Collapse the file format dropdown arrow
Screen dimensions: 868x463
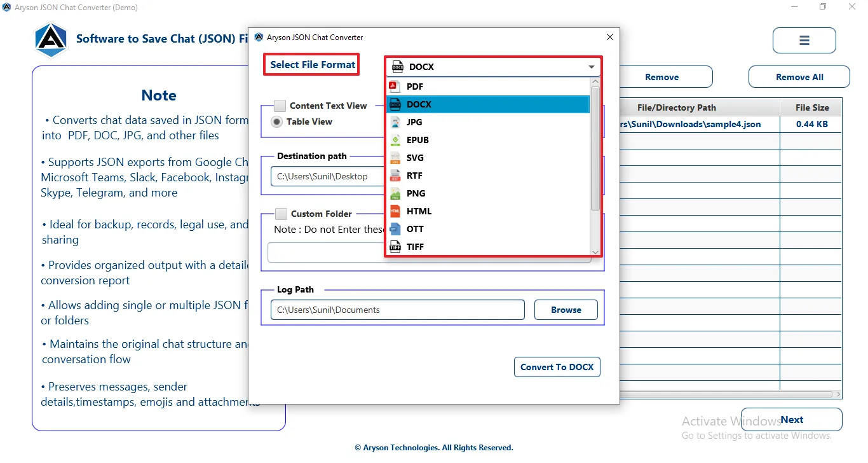pyautogui.click(x=592, y=67)
